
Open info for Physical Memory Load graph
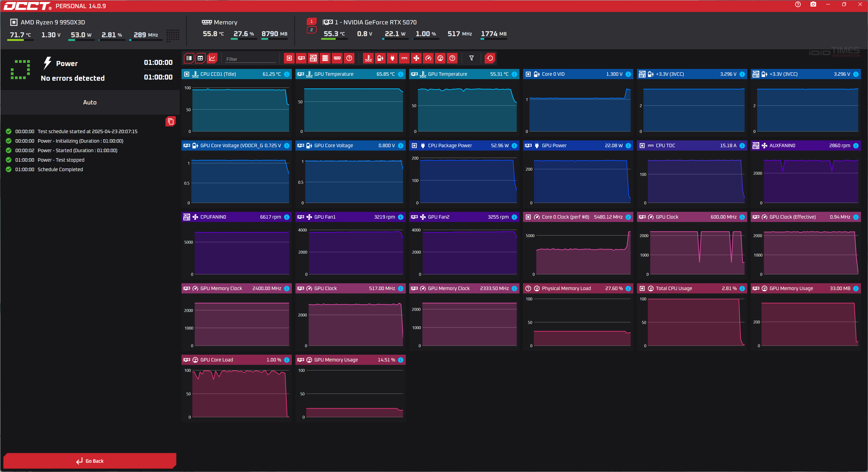pos(628,288)
